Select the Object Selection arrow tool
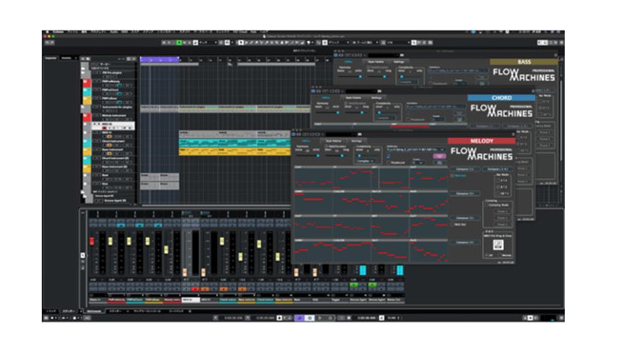Viewport: 644px width, 354px height. click(241, 42)
